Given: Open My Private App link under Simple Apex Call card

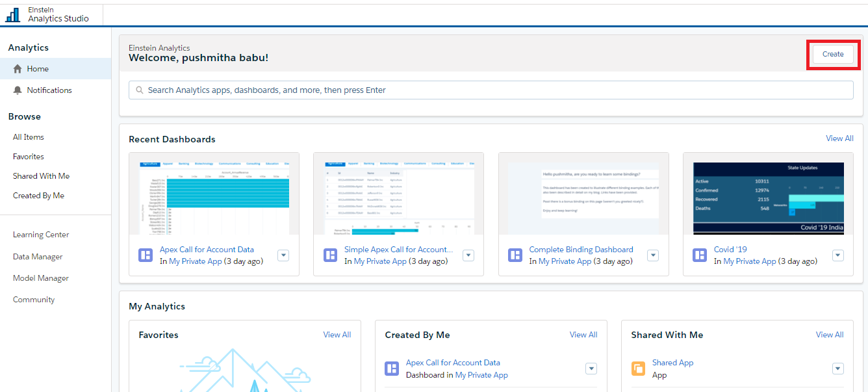Looking at the screenshot, I should 380,261.
